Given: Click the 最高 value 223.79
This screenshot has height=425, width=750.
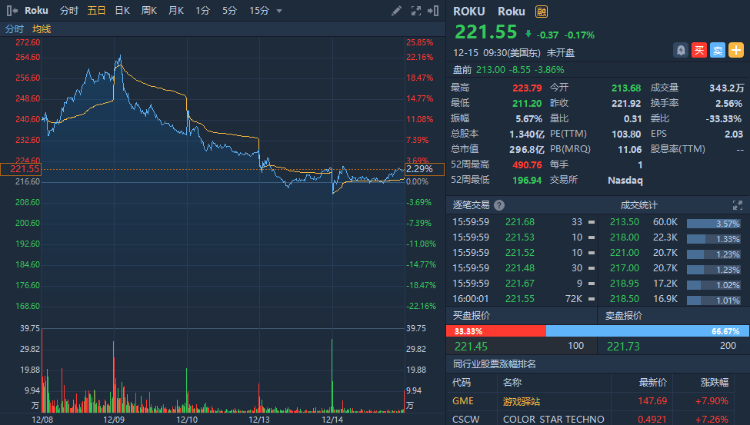Looking at the screenshot, I should point(527,88).
